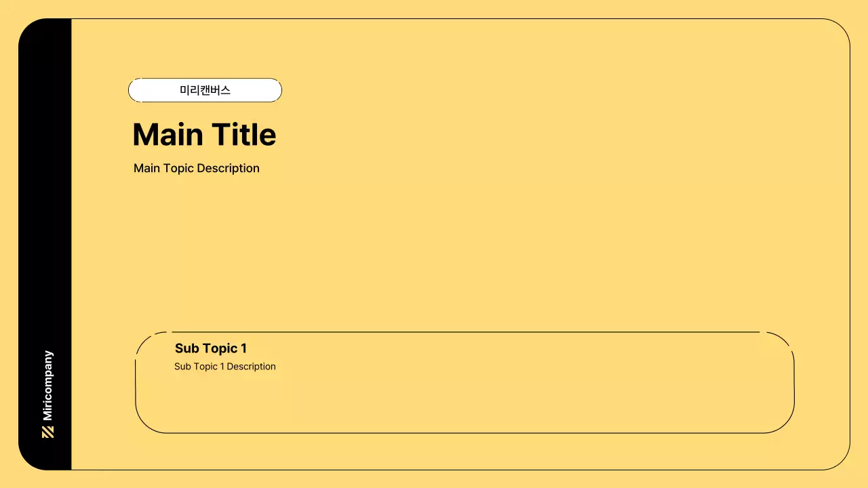This screenshot has height=488, width=868.
Task: Select the word "Title" in the large heading
Action: pyautogui.click(x=243, y=135)
